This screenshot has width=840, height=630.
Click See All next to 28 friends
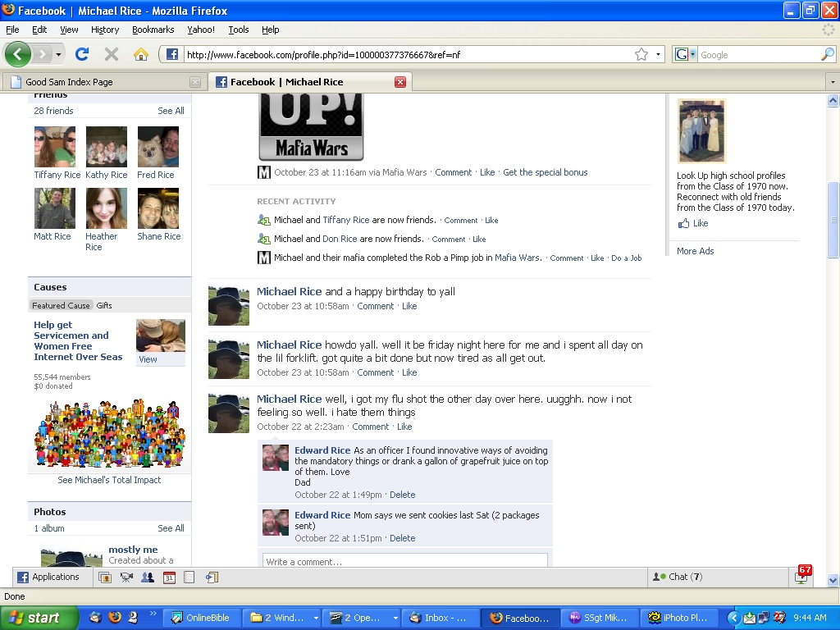(x=171, y=111)
